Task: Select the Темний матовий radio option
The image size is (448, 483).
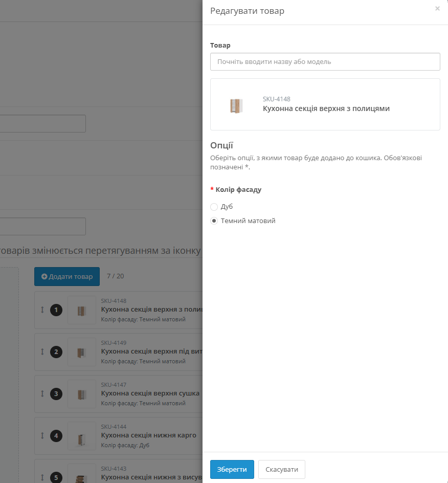Action: click(214, 221)
